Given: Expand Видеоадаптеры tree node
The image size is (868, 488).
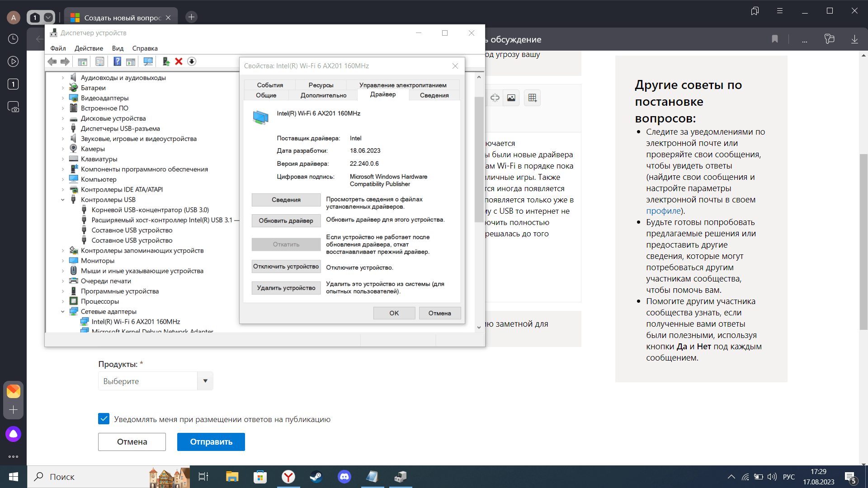Looking at the screenshot, I should [63, 98].
